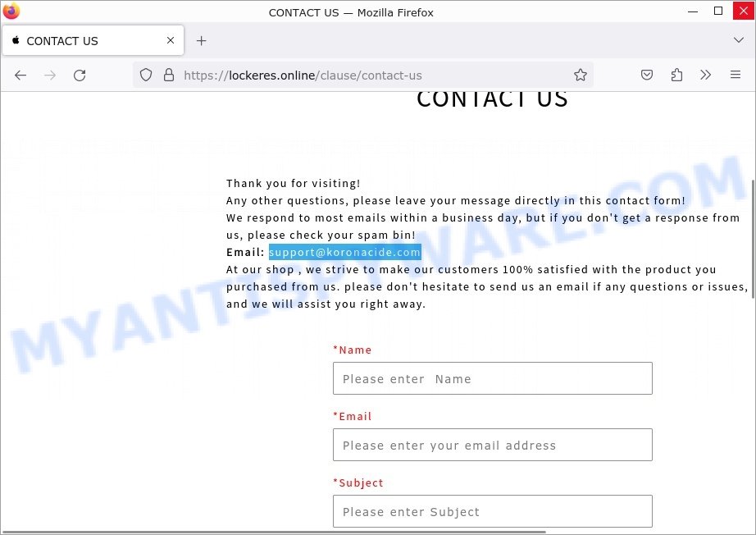
Task: Click the email address input field
Action: coord(492,445)
